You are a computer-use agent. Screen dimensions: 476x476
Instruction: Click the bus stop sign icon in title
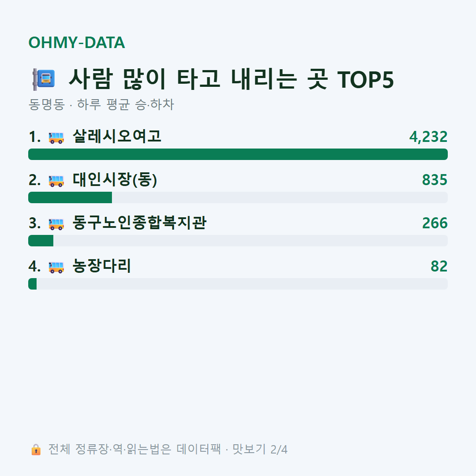(44, 79)
